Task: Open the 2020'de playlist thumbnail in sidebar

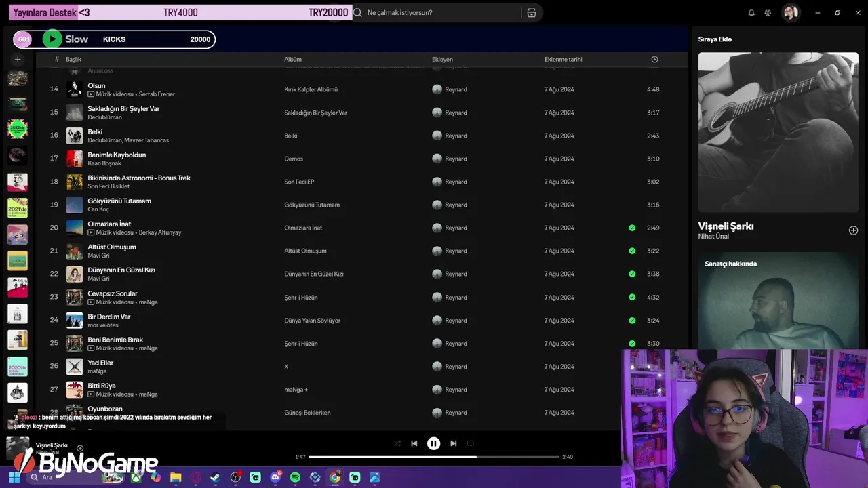Action: click(18, 367)
